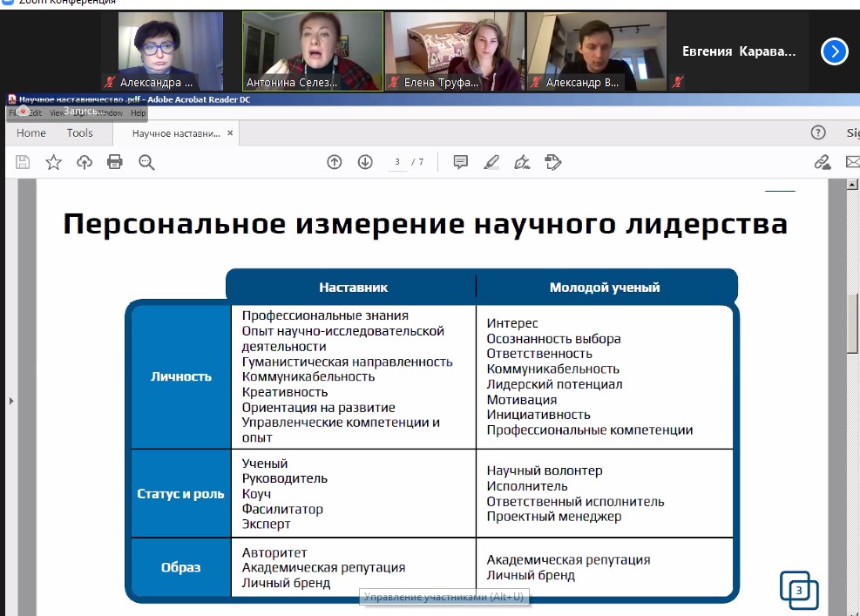Bookmark document with the star icon
This screenshot has height=616, width=860.
(53, 162)
